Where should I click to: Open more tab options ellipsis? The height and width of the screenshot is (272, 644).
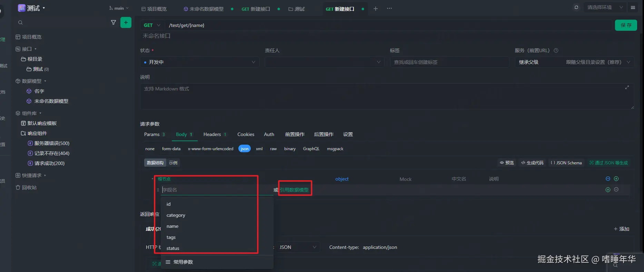coord(389,9)
